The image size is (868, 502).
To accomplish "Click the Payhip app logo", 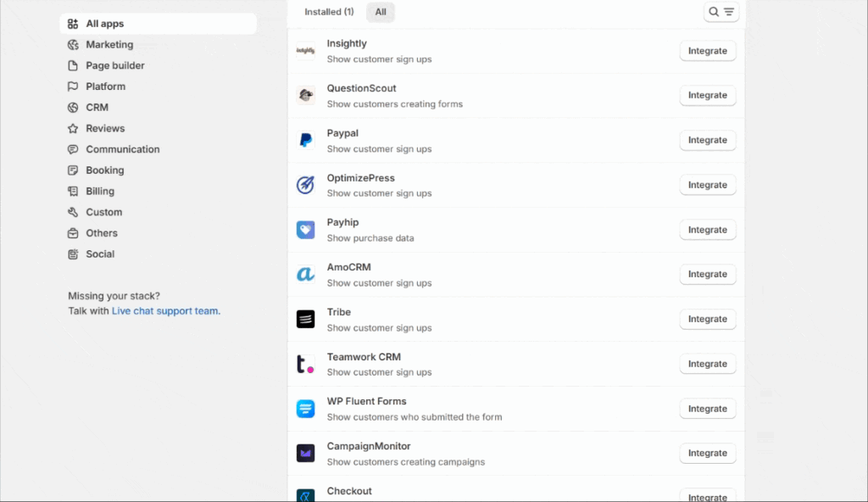I will pos(305,230).
